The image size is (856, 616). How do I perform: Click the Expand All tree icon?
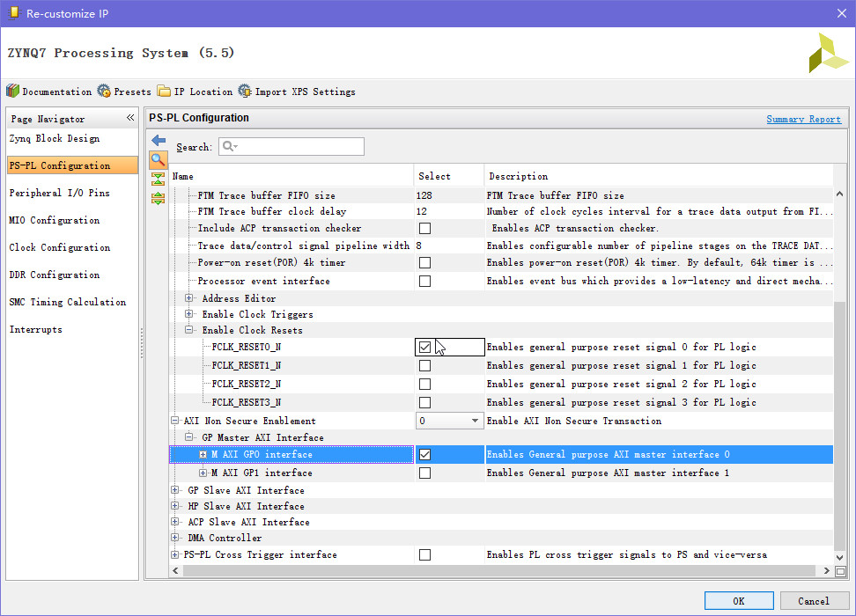[159, 199]
